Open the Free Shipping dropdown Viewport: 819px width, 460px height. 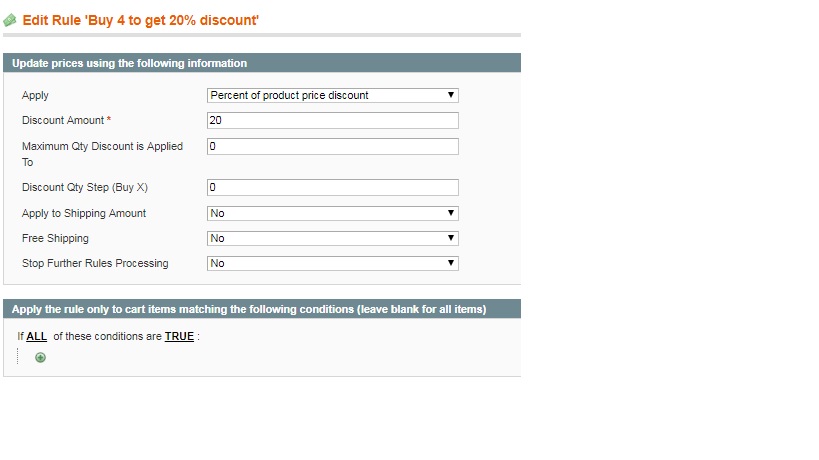(x=333, y=239)
